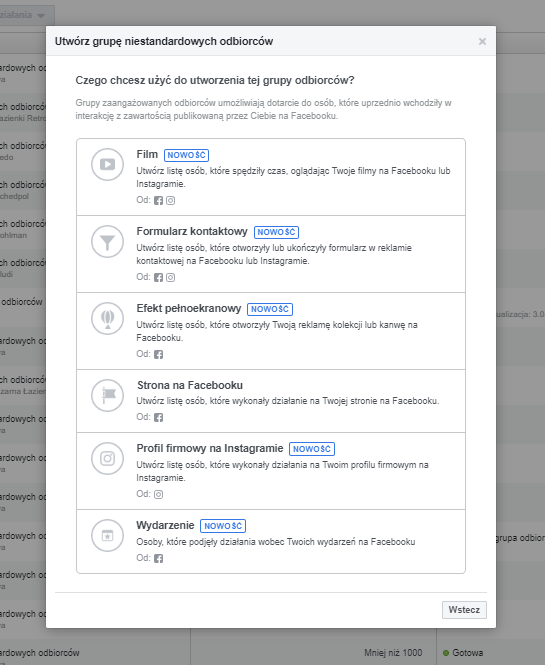
Task: Click the Formularz kontaktowy funnel icon
Action: click(107, 241)
